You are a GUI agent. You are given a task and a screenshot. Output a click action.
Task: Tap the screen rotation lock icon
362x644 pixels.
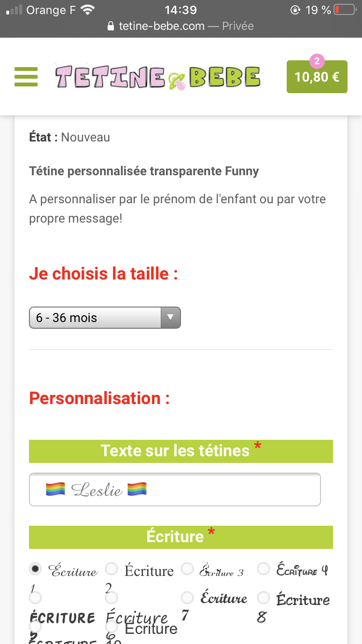click(x=295, y=10)
